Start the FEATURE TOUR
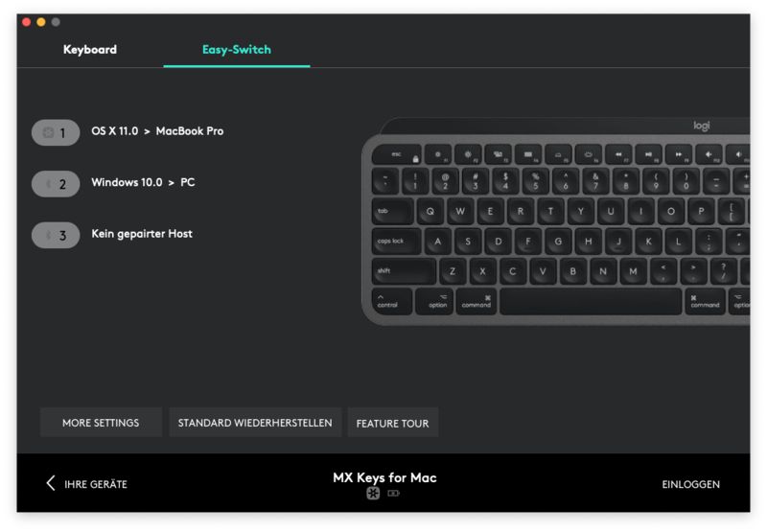 (393, 423)
